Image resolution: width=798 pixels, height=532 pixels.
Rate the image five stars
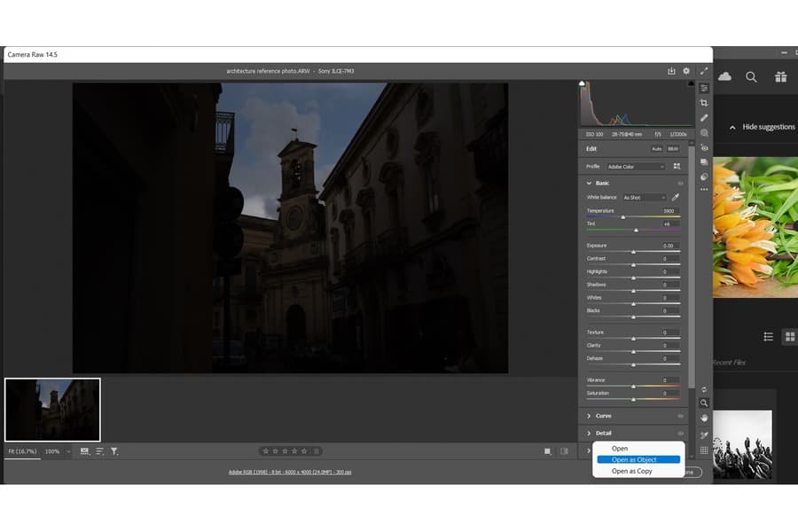pos(304,451)
